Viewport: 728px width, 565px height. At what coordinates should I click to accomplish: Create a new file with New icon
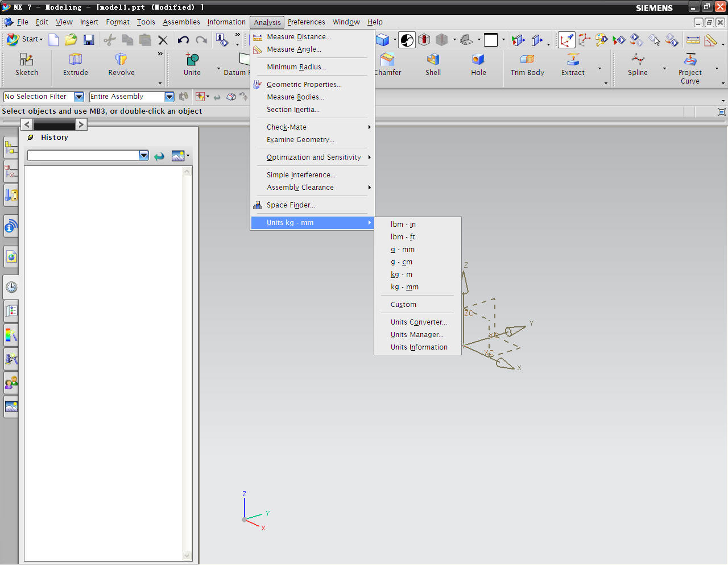point(53,40)
